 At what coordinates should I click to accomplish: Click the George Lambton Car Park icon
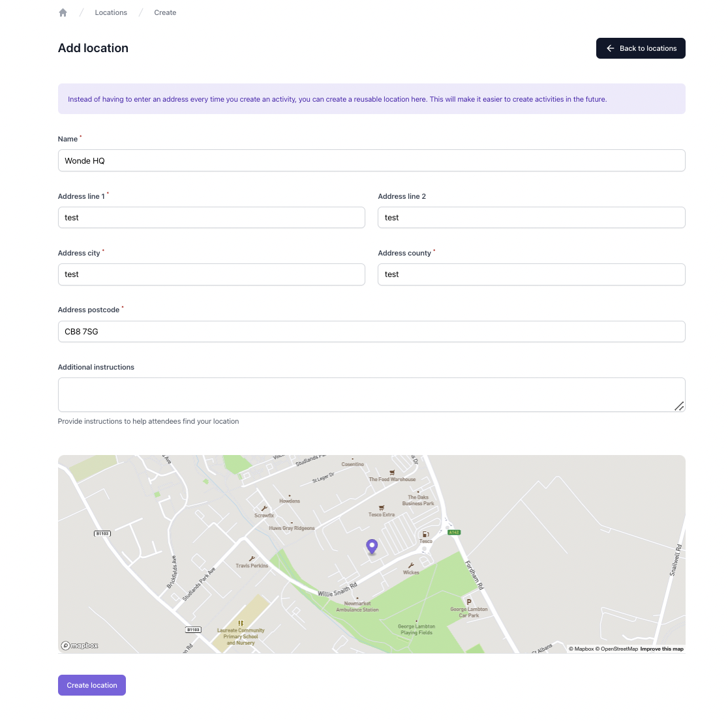[468, 602]
